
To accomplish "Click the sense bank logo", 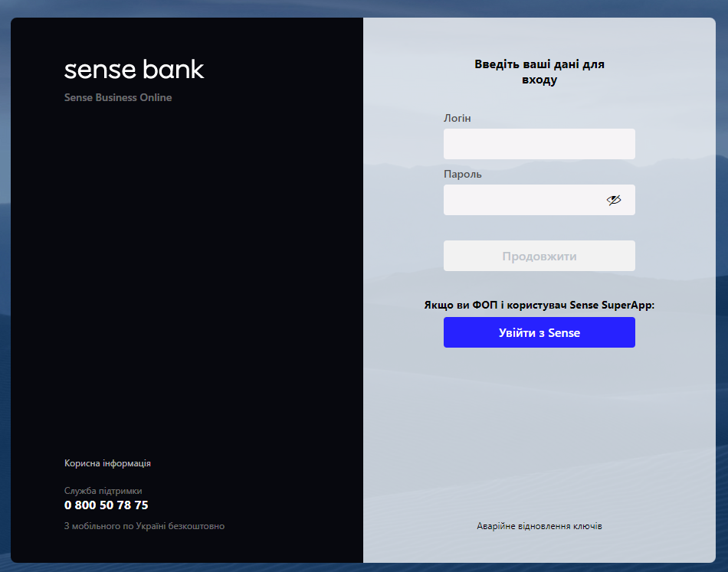I will point(134,69).
